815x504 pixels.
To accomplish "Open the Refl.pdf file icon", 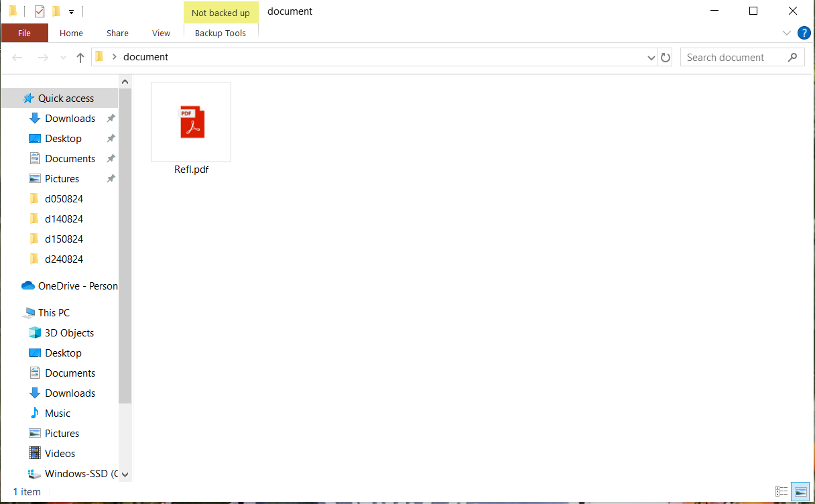I will [191, 122].
